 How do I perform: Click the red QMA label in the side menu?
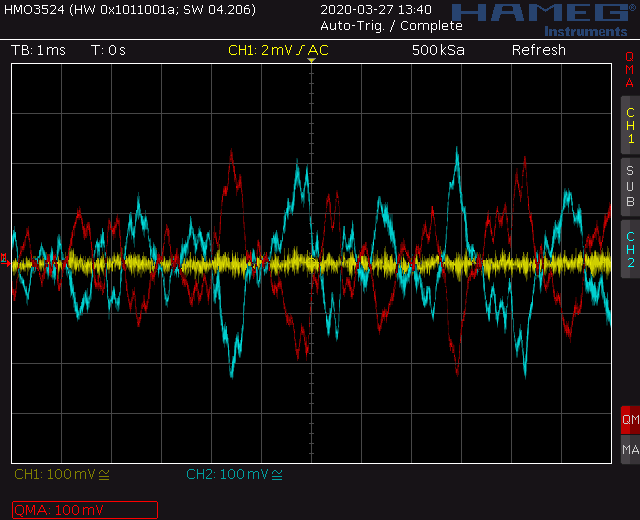tap(630, 70)
